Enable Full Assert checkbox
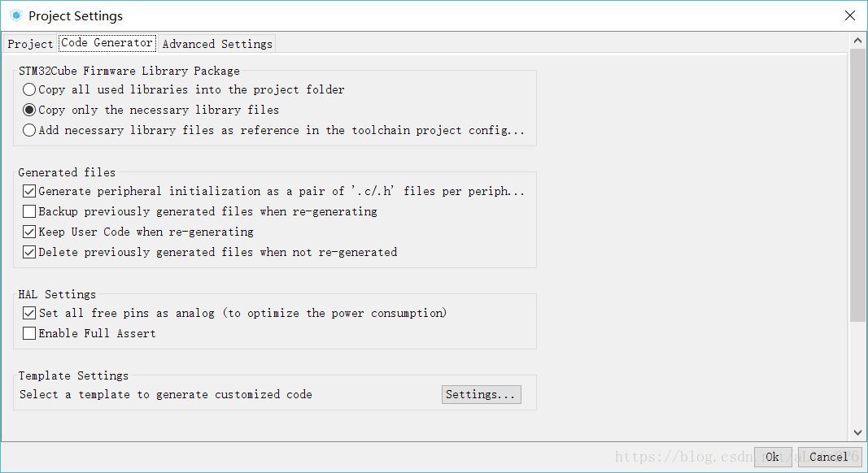The width and height of the screenshot is (868, 473). (29, 333)
